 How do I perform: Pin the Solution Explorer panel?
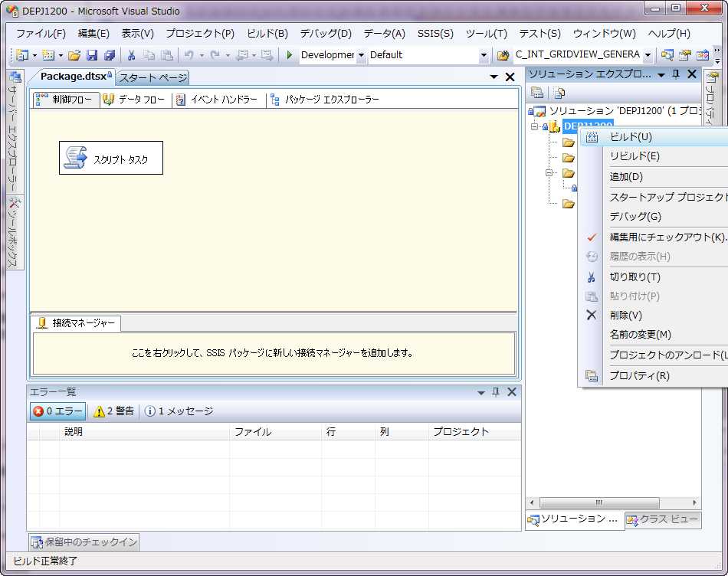(676, 74)
